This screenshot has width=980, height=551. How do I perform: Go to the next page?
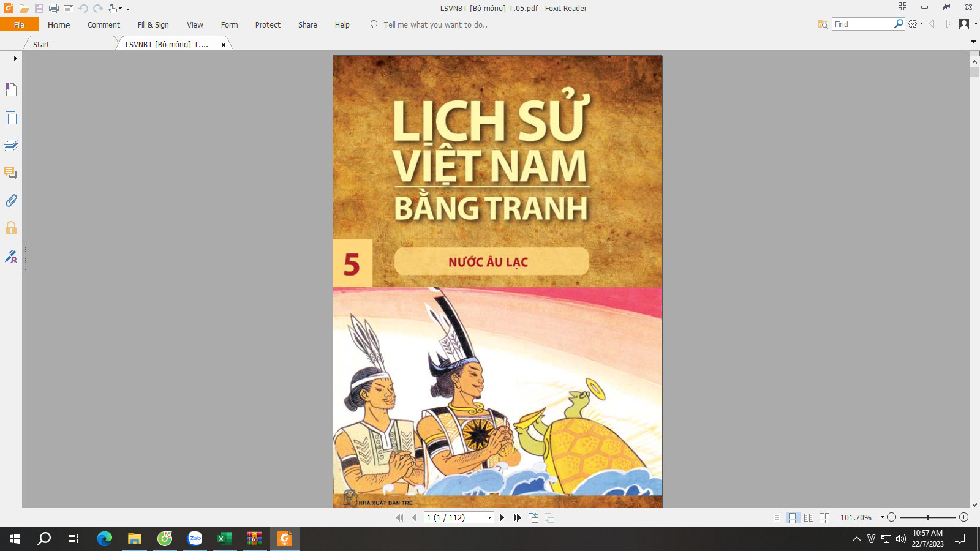click(x=502, y=518)
